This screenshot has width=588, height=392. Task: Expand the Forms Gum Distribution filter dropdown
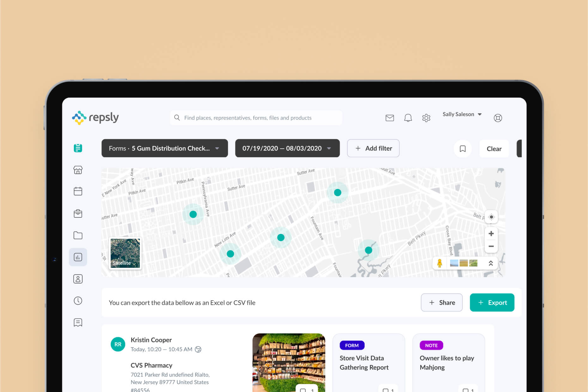[164, 148]
